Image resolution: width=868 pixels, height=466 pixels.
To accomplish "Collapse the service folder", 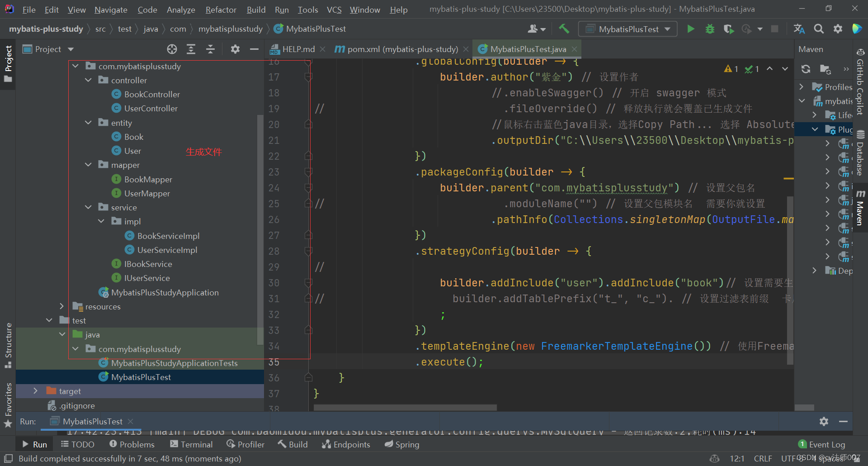I will click(x=88, y=207).
